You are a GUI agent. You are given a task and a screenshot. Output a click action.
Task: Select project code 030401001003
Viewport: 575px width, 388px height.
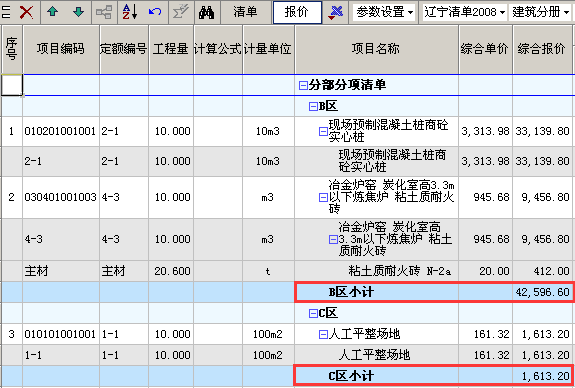point(61,198)
